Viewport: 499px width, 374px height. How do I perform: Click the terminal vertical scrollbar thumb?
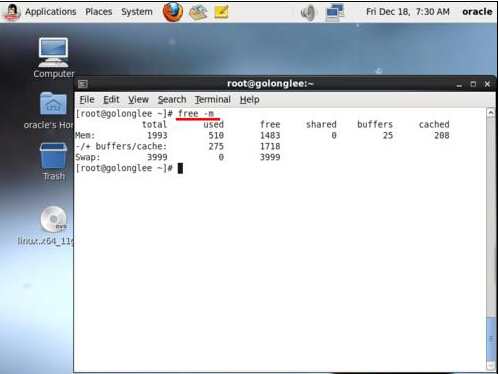pos(491,339)
